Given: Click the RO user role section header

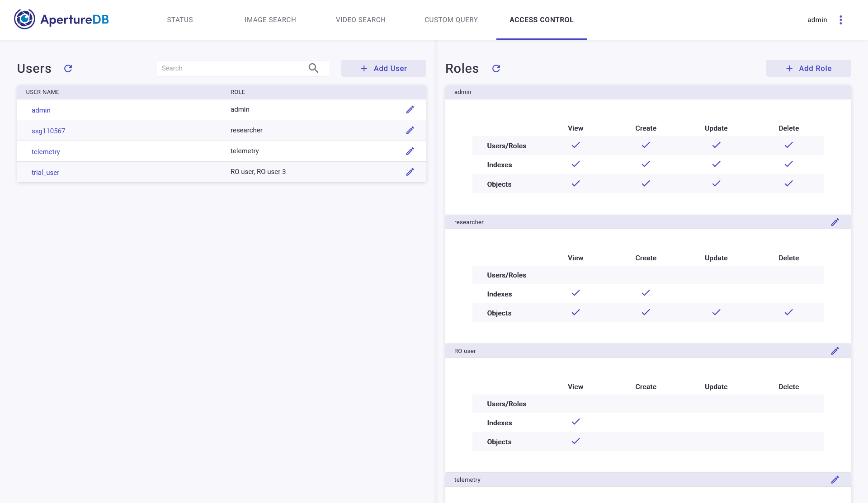Looking at the screenshot, I should click(x=648, y=351).
